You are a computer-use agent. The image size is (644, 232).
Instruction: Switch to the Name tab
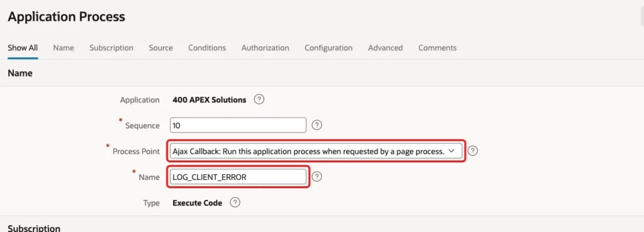pos(64,48)
